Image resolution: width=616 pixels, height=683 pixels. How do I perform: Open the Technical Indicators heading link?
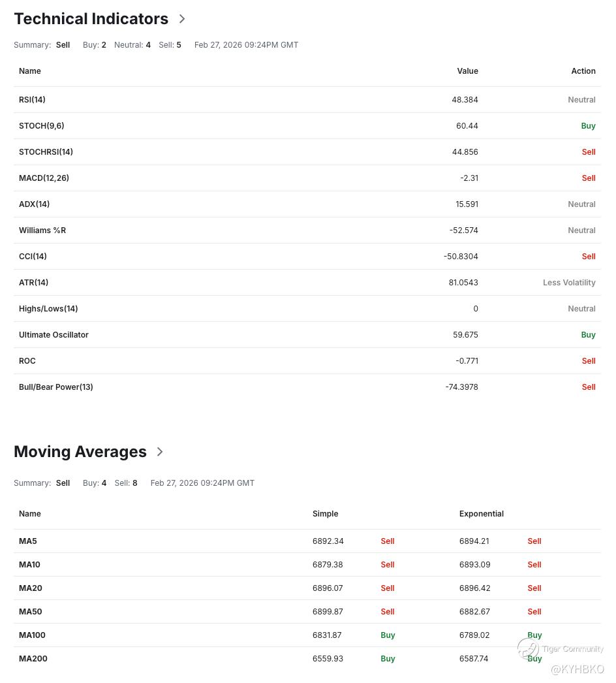tap(91, 19)
